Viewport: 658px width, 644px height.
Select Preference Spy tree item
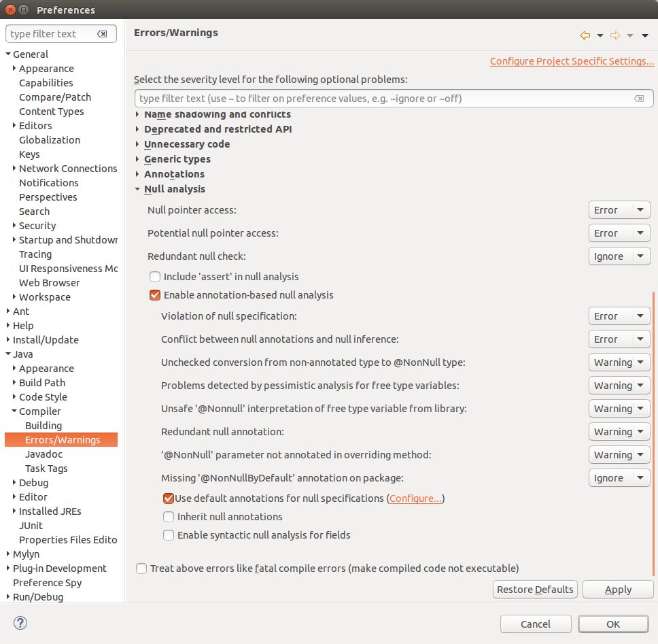(x=48, y=583)
